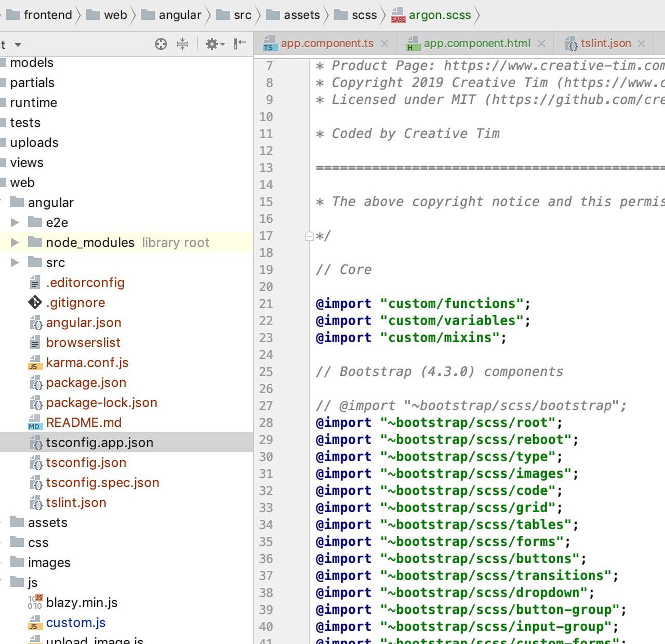Expand the src folder tree arrow
The height and width of the screenshot is (644, 665).
tap(15, 263)
